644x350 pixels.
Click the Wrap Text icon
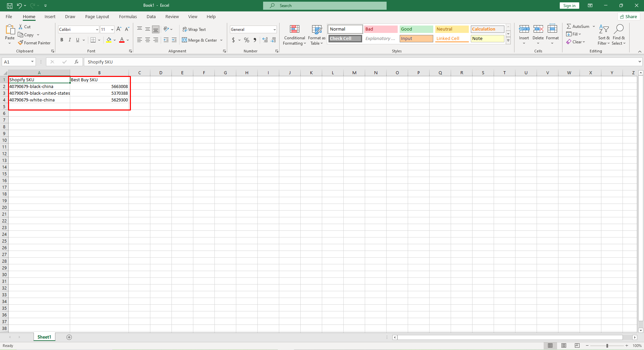(x=185, y=30)
